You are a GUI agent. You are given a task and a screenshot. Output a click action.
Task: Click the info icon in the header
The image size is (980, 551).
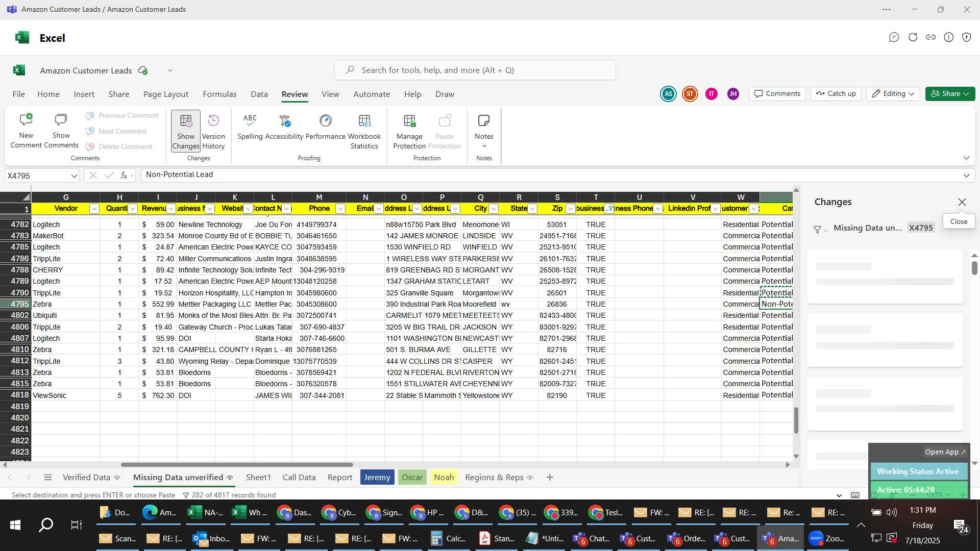[949, 37]
